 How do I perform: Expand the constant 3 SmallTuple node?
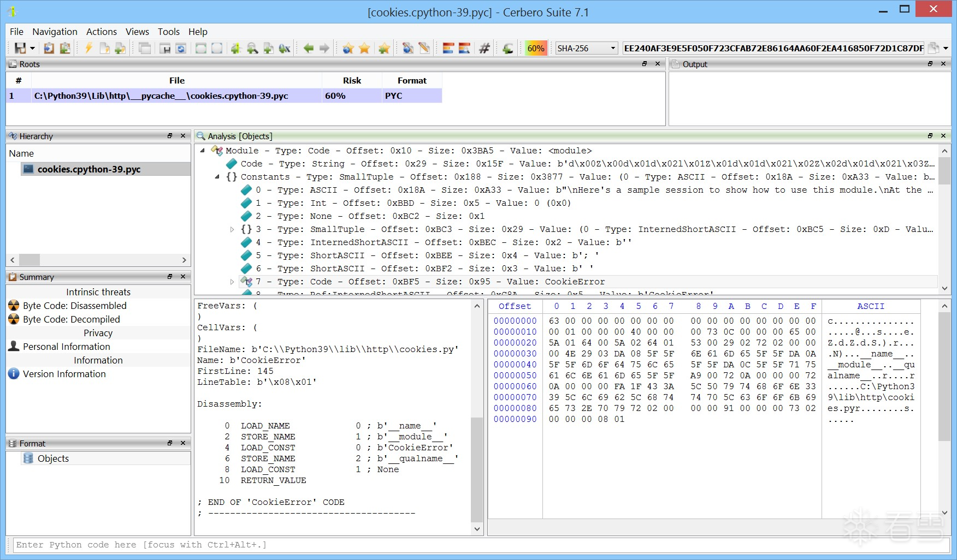click(x=232, y=229)
